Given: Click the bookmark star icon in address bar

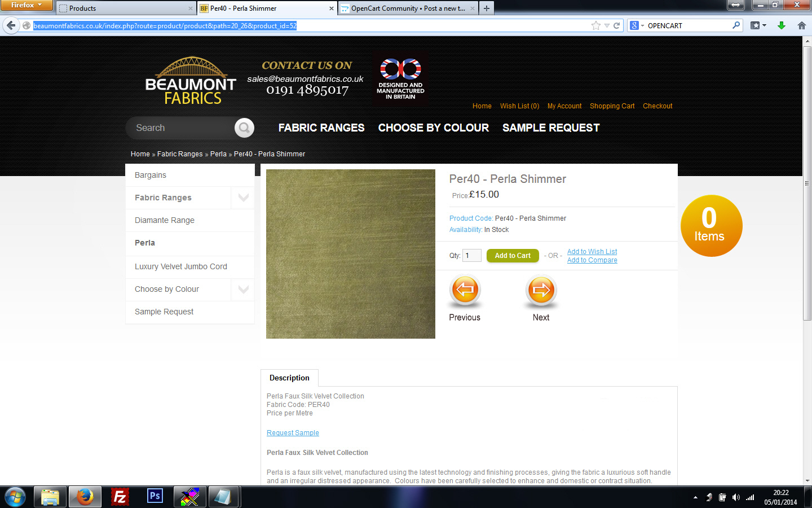Looking at the screenshot, I should pos(596,25).
